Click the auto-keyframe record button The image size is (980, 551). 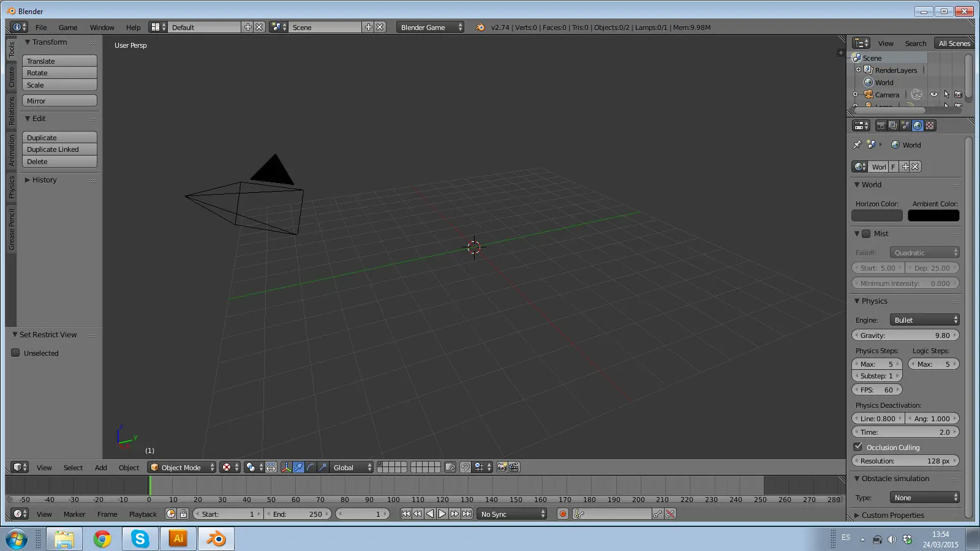coord(563,514)
